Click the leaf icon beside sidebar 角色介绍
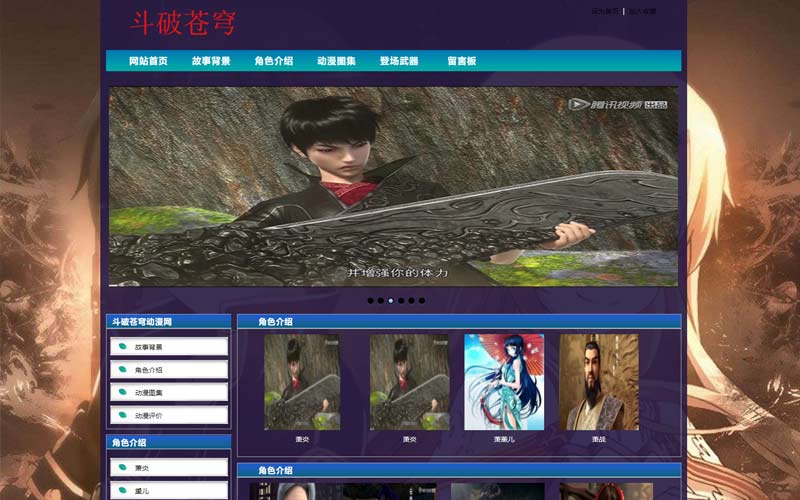The width and height of the screenshot is (800, 500). pyautogui.click(x=123, y=370)
